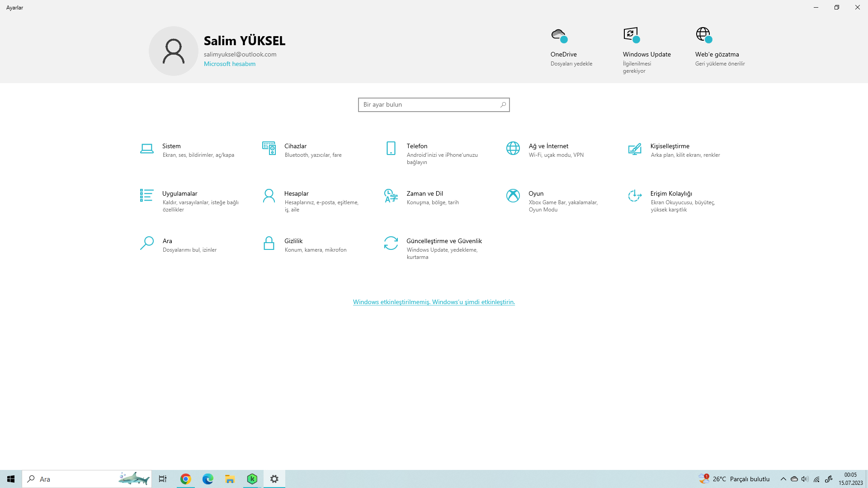
Task: Click the Microsoft hesabım link
Action: pos(230,64)
